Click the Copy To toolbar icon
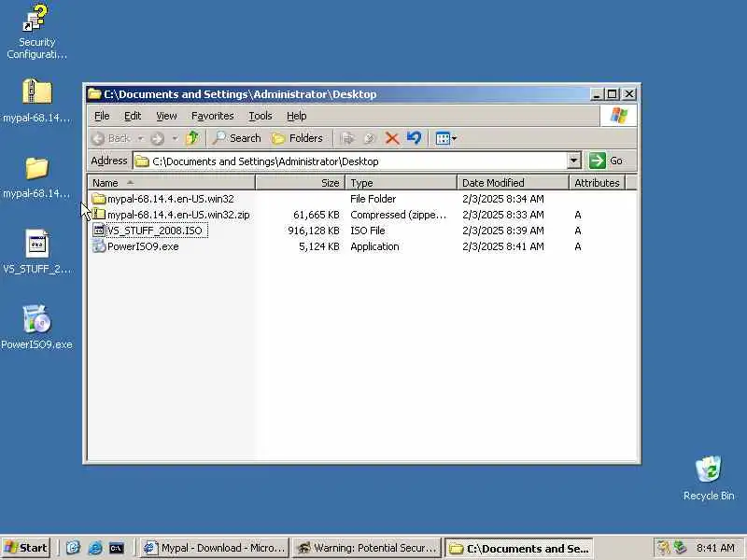The width and height of the screenshot is (747, 560). (x=369, y=138)
